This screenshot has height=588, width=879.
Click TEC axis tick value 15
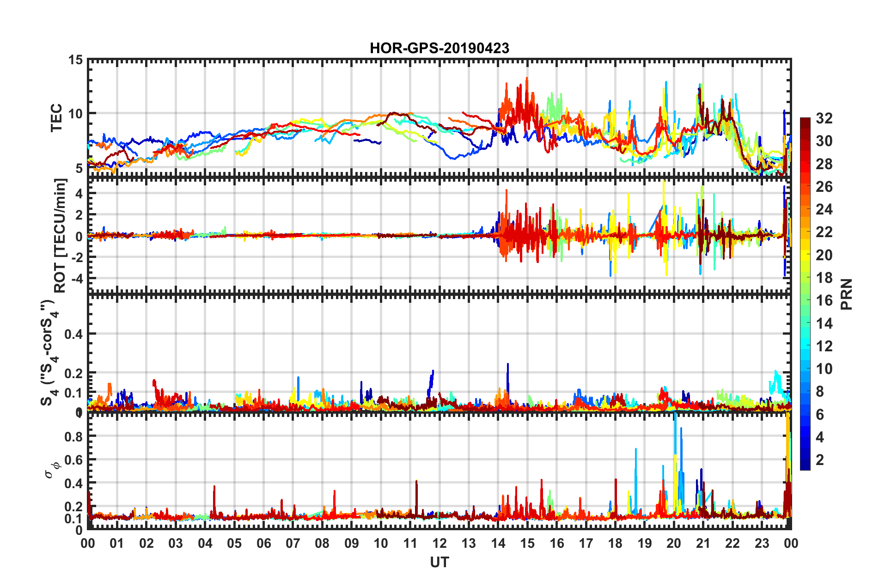coord(75,60)
